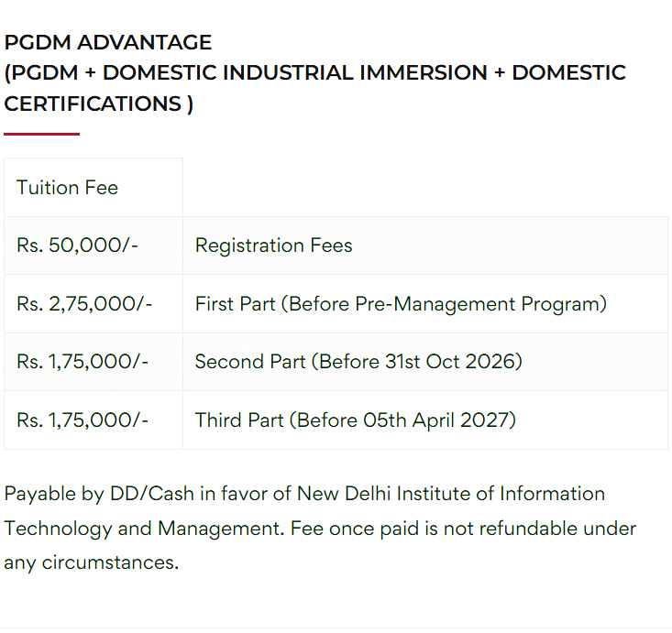This screenshot has width=672, height=633.
Task: Click the Rs. 1,75,000/- amount in Third Part row
Action: coord(83,420)
